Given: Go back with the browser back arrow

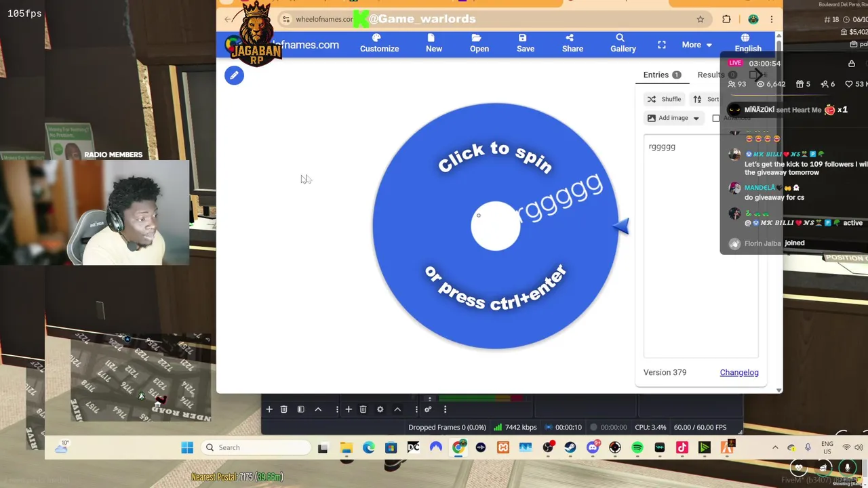Looking at the screenshot, I should click(x=228, y=19).
